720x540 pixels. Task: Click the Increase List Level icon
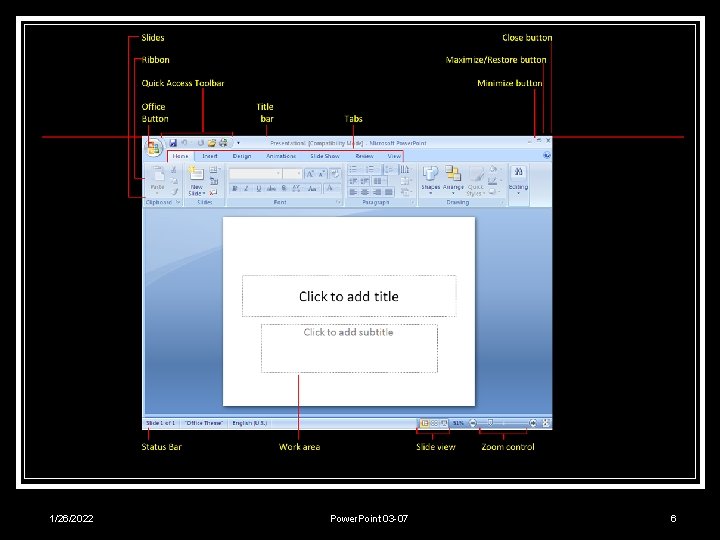[365, 181]
